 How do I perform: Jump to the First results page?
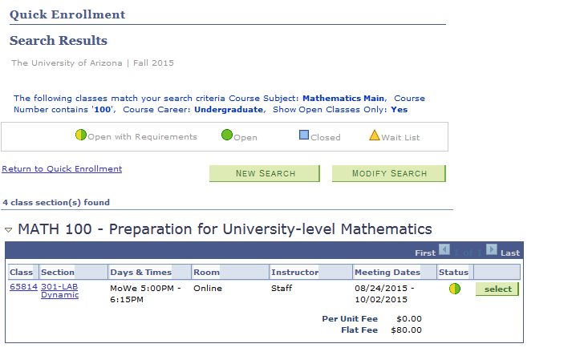[425, 253]
